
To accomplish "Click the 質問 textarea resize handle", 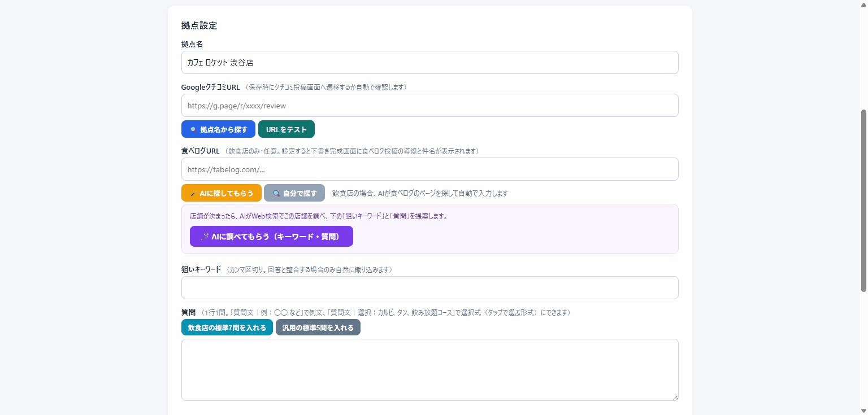I will pos(675,397).
